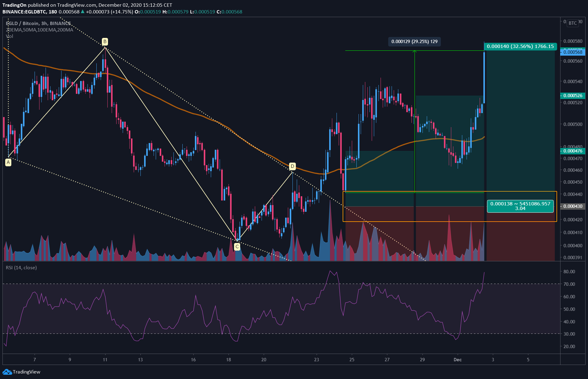Screen dimensions: 588x379
Task: Click the TradingView logo icon
Action: point(7,372)
